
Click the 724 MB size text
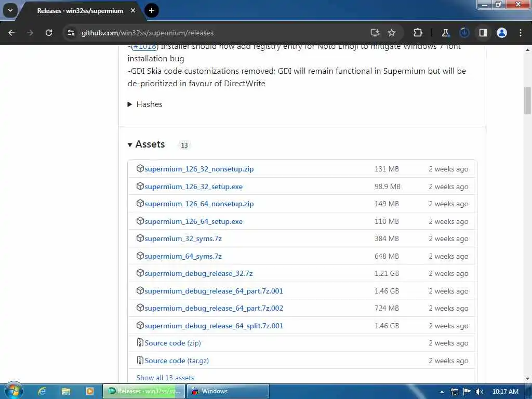(387, 309)
